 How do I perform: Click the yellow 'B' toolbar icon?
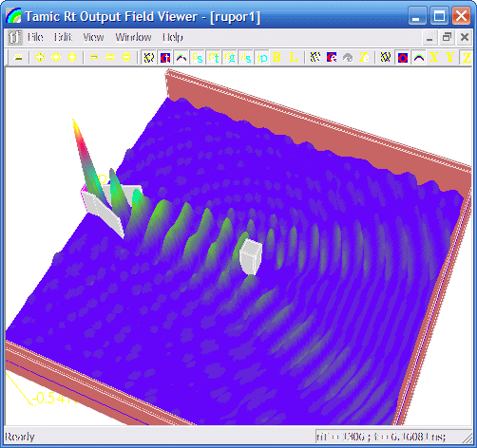[277, 57]
